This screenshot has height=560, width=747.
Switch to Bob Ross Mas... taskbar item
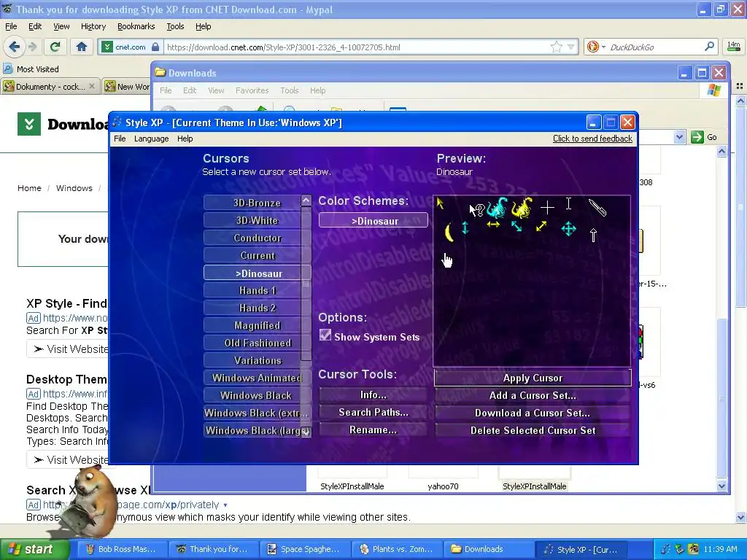(x=122, y=549)
